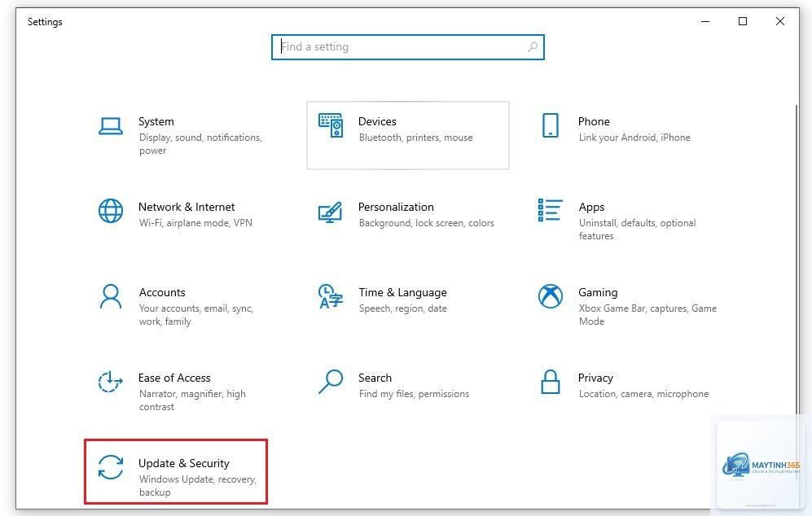Click the System laptop icon
The height and width of the screenshot is (516, 812).
pyautogui.click(x=110, y=126)
